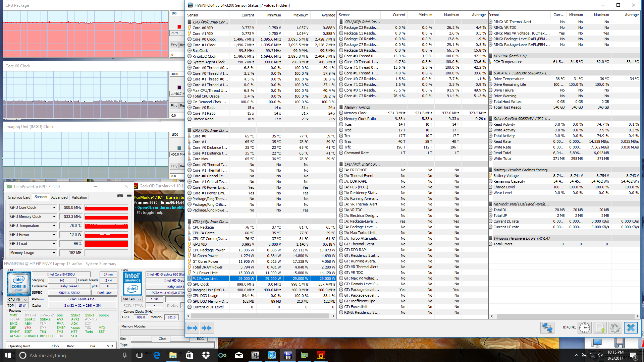
Task: Click the collapse columns arrows button in HWiNFO
Action: tap(207, 328)
